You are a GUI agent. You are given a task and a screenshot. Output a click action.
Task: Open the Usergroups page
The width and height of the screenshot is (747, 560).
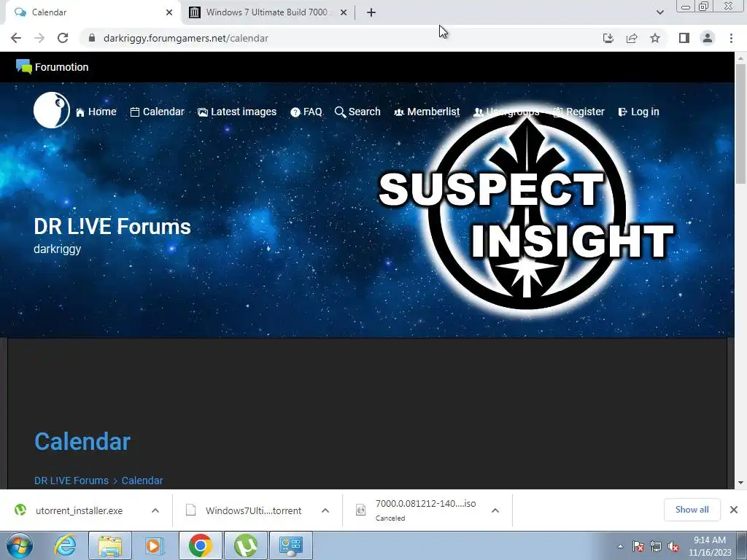tap(506, 112)
